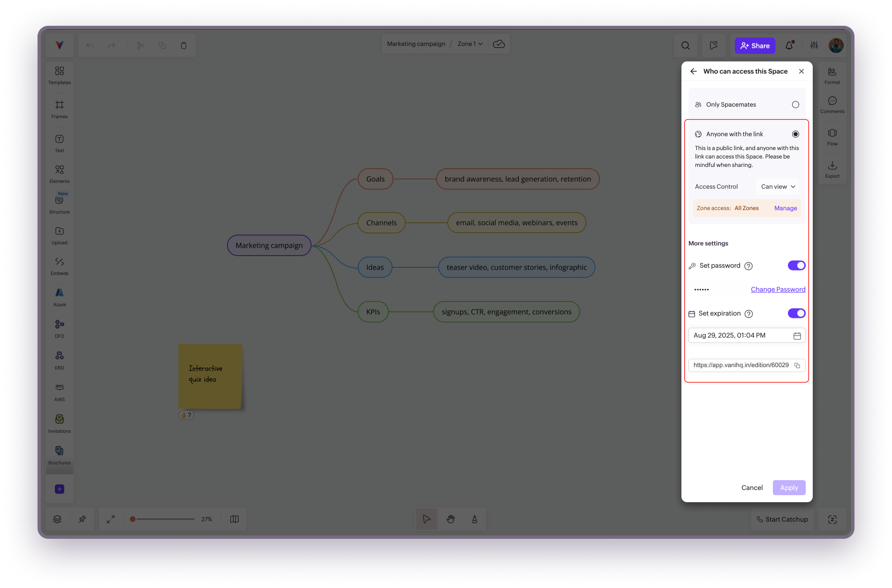The height and width of the screenshot is (588, 892).
Task: Click the zoom slider track
Action: pos(165,519)
